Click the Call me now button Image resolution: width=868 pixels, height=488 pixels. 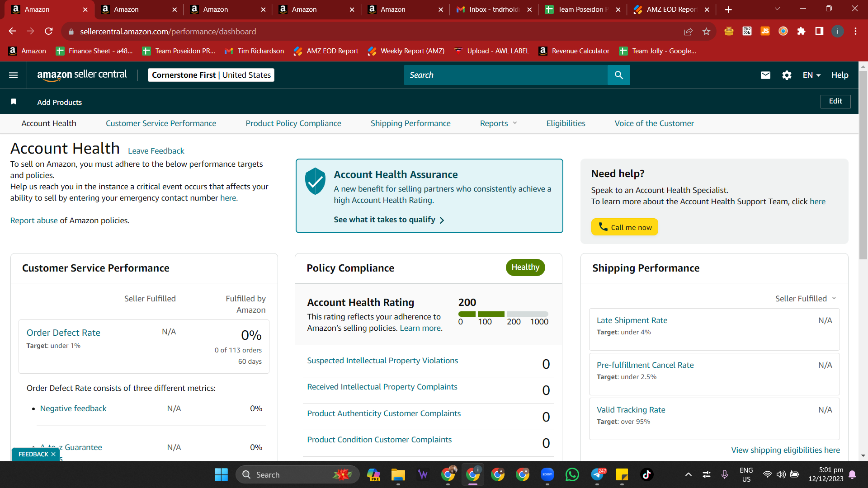coord(624,227)
